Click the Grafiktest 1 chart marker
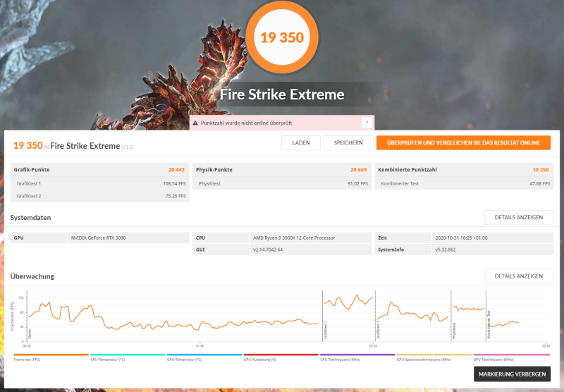The image size is (564, 392). pos(325,330)
